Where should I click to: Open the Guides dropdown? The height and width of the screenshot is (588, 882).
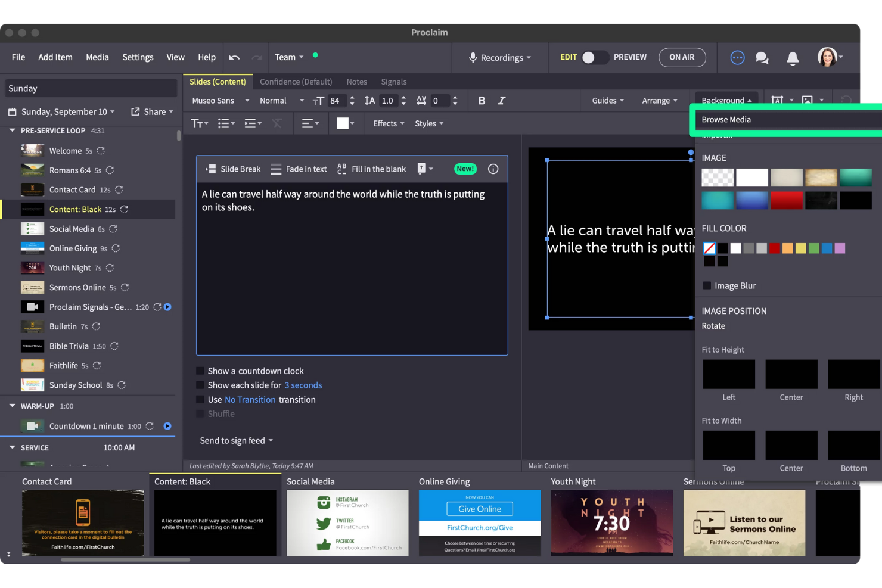[x=608, y=101]
